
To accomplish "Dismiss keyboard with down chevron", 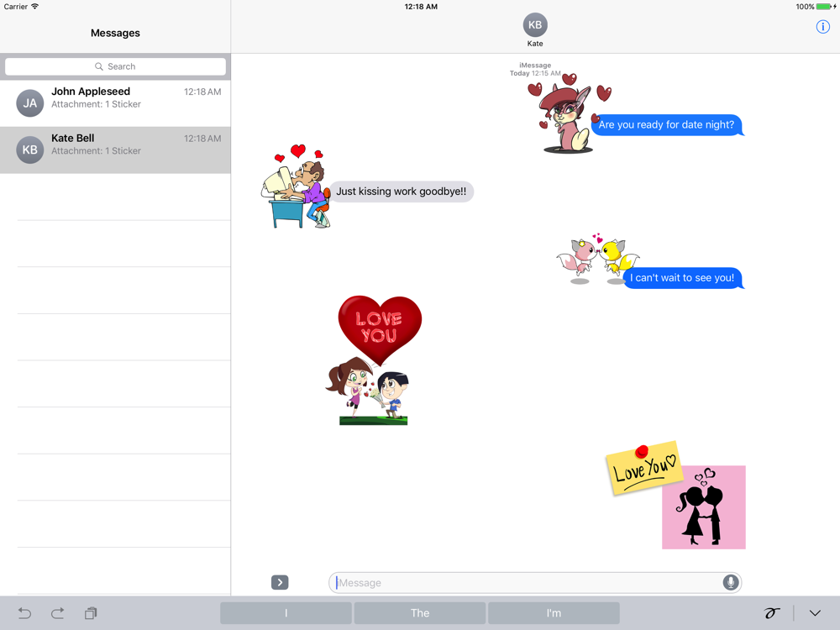I will click(815, 613).
